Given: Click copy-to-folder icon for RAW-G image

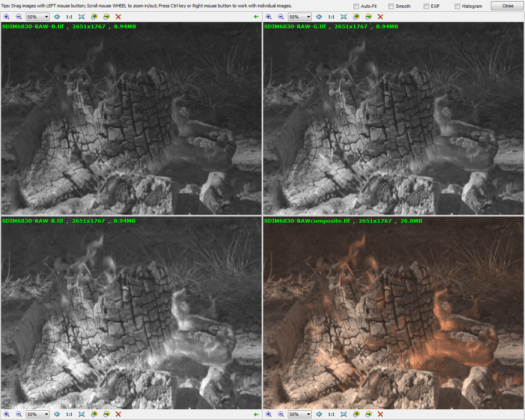Looking at the screenshot, I should (x=356, y=17).
